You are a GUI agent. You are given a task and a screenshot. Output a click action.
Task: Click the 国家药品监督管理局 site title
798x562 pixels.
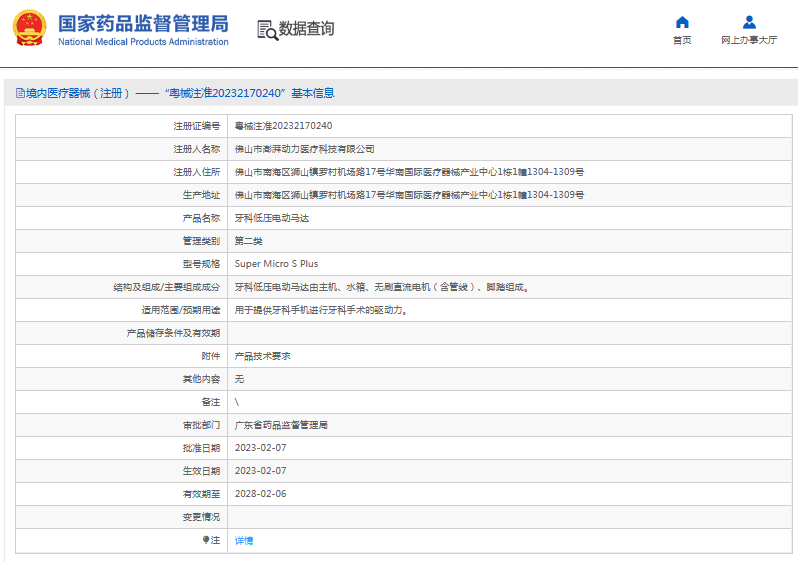(143, 23)
